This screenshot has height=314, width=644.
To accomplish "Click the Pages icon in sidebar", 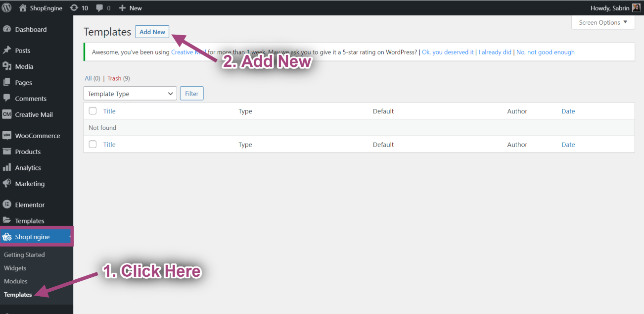I will (7, 83).
